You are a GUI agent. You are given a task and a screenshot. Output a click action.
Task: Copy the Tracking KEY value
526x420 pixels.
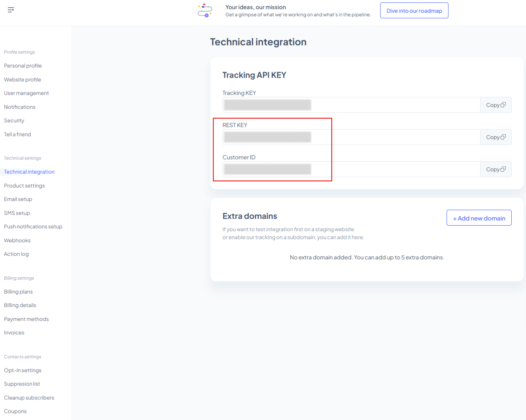[x=495, y=105]
